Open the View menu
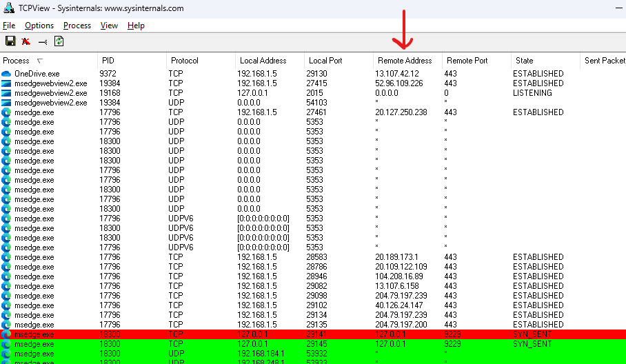Screen dimensions: 626x364 tap(109, 26)
